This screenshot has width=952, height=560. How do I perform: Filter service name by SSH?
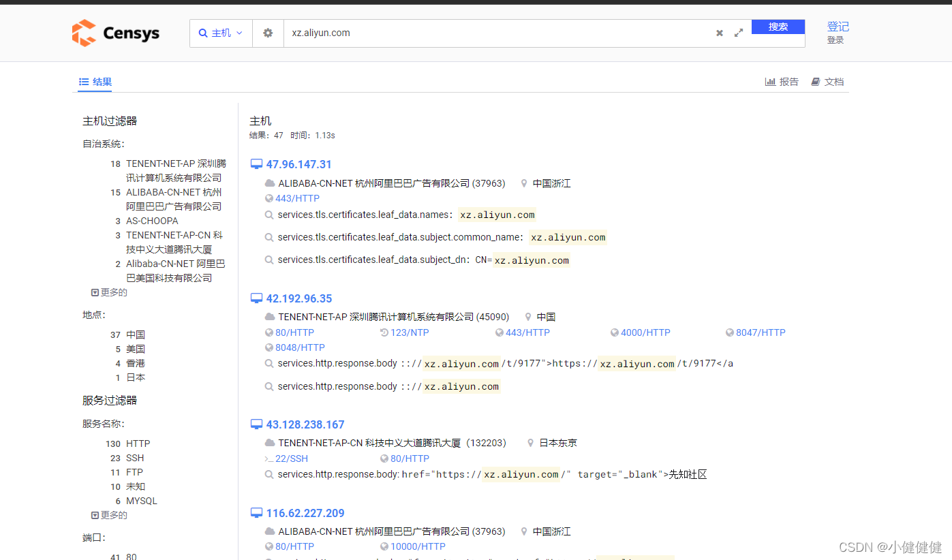click(135, 458)
